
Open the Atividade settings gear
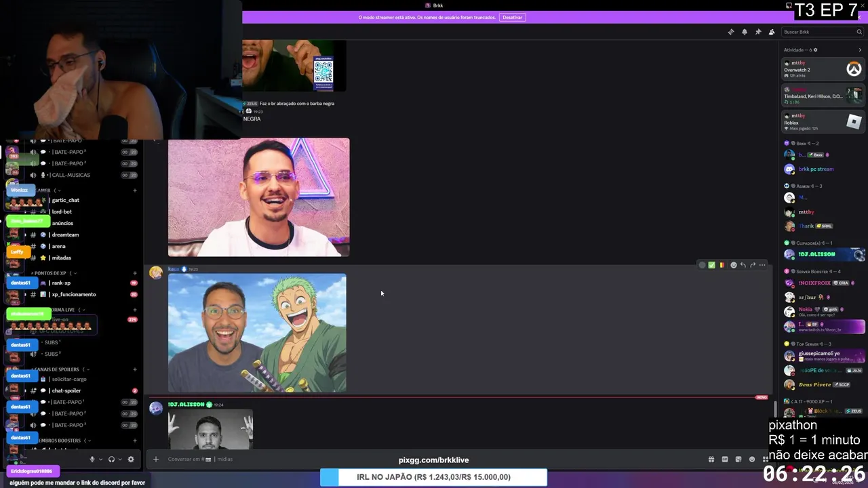815,49
